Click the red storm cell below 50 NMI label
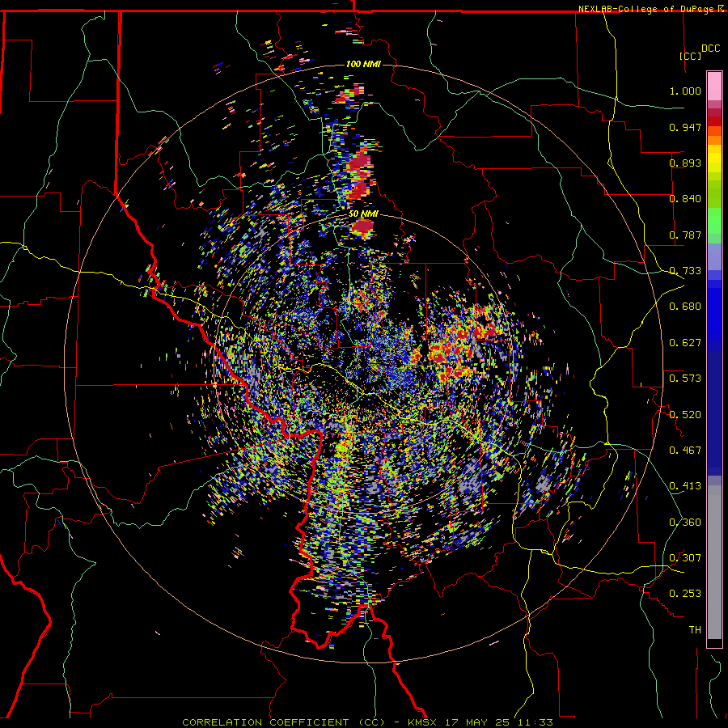Screen dimensions: 728x728 click(362, 228)
